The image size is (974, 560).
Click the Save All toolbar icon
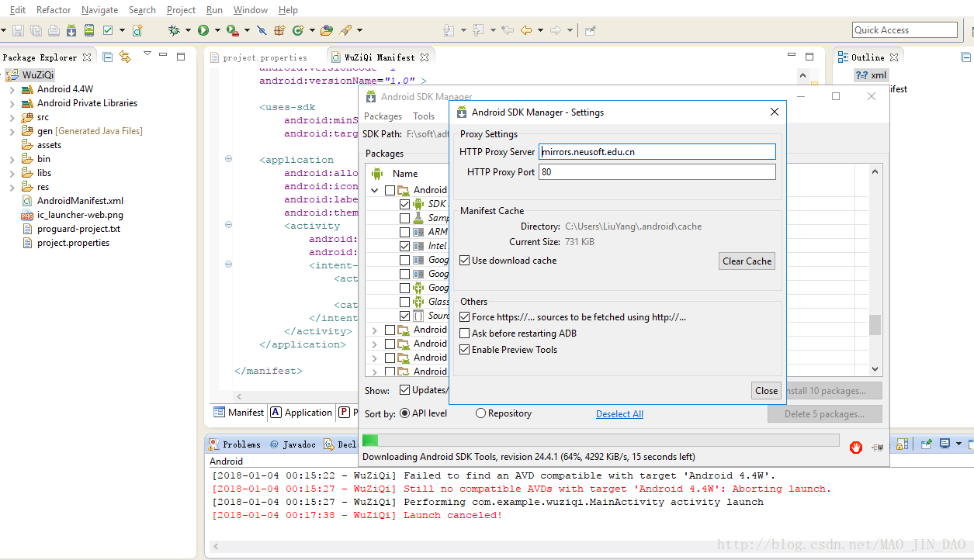[36, 30]
